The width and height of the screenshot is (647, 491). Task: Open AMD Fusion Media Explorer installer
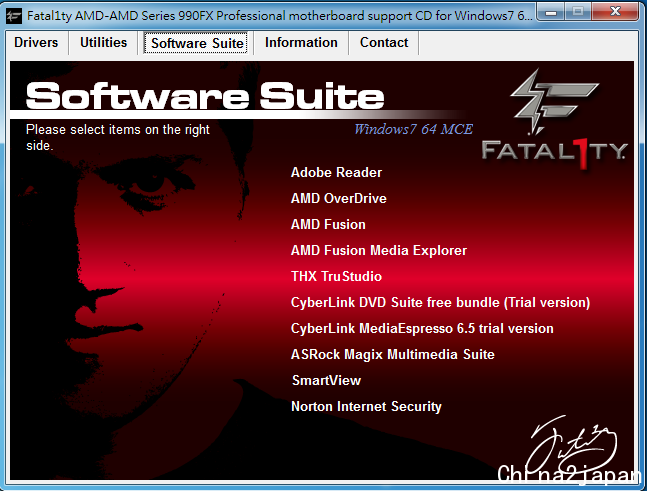(x=379, y=250)
